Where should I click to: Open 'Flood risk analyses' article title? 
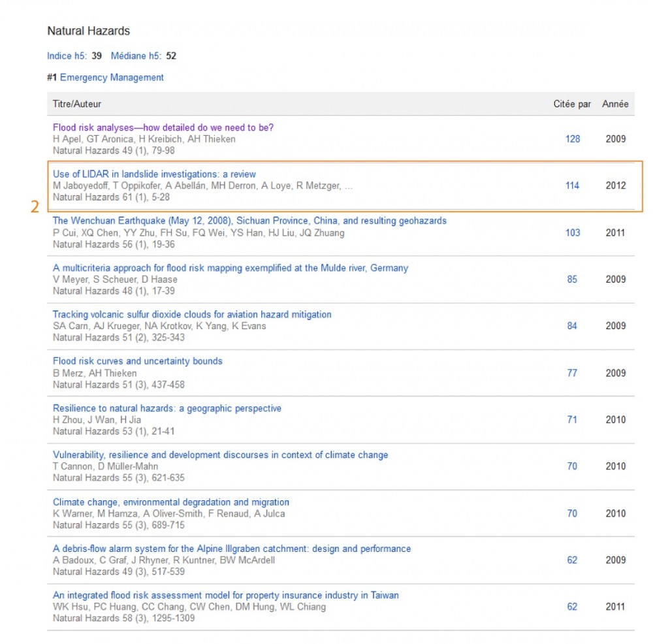[163, 127]
